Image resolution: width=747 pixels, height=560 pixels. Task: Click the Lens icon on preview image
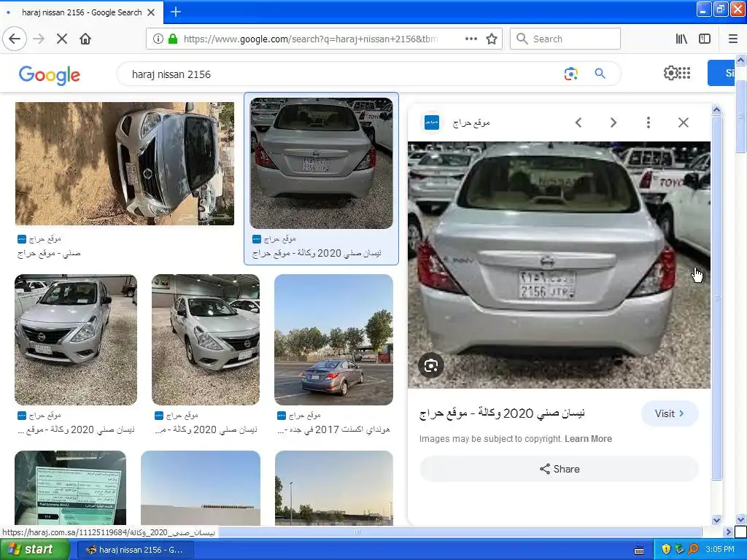click(431, 365)
